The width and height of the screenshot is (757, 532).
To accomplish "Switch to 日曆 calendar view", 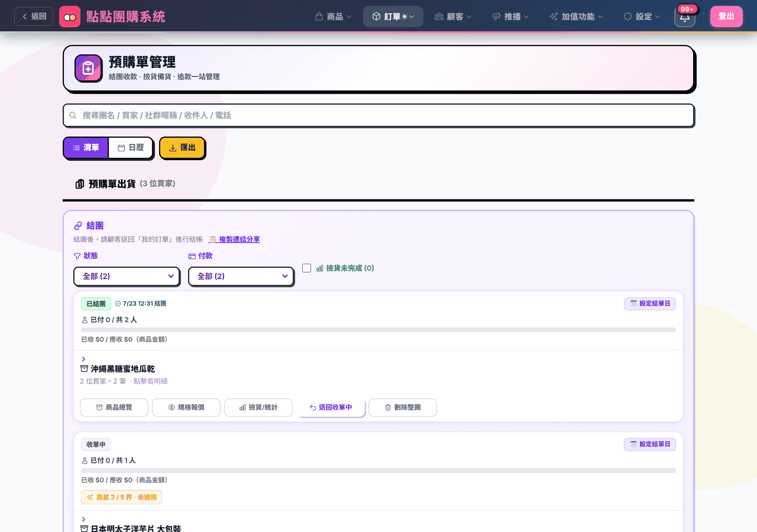I will (x=131, y=148).
